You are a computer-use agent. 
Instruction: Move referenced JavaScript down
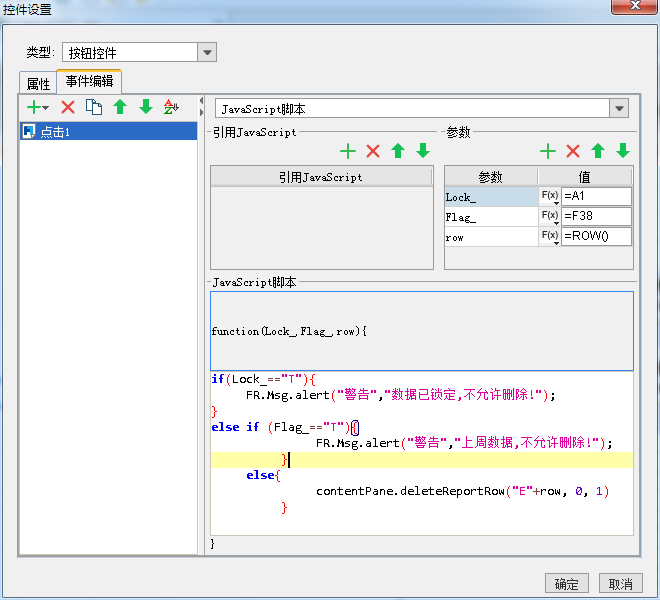pos(423,151)
